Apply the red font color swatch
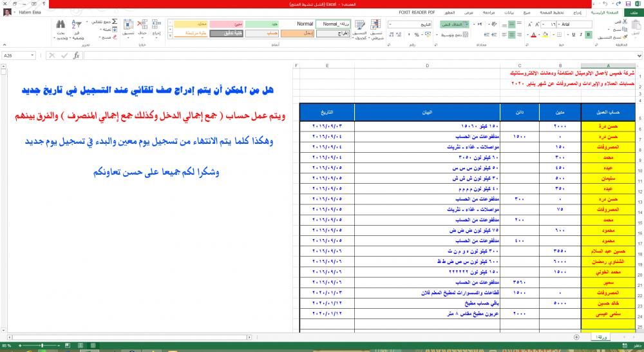 tap(533, 35)
